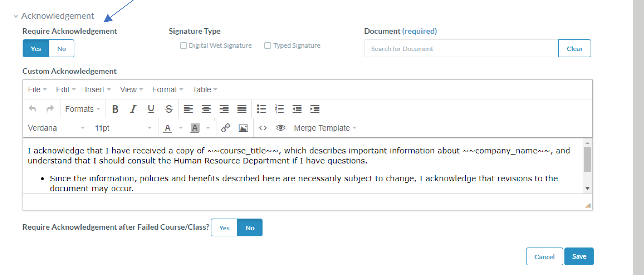This screenshot has height=275, width=644.
Task: Choose Yes for acknowledgement after failed course
Action: coord(224,228)
